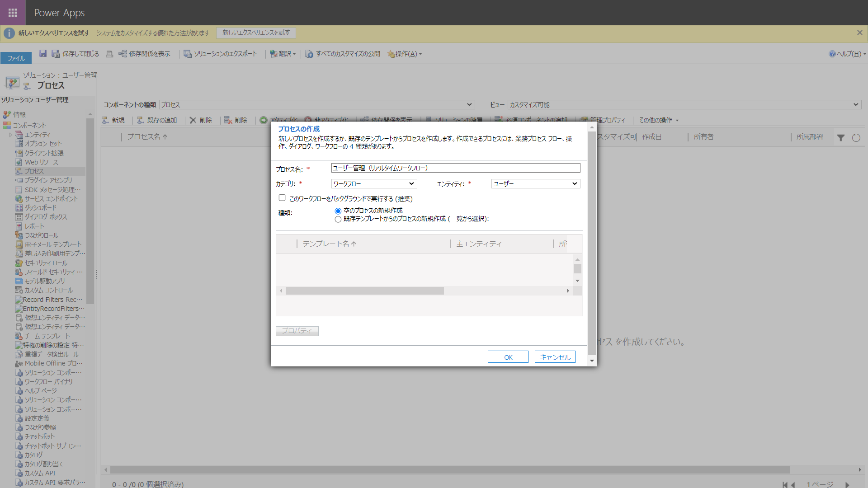Viewport: 868px width, 488px height.
Task: Click the save floppy disk icon
Action: (x=43, y=54)
